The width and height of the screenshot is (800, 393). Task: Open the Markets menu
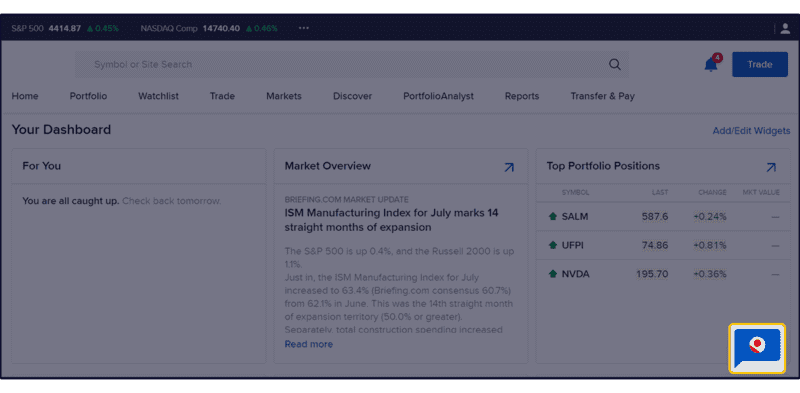click(284, 96)
